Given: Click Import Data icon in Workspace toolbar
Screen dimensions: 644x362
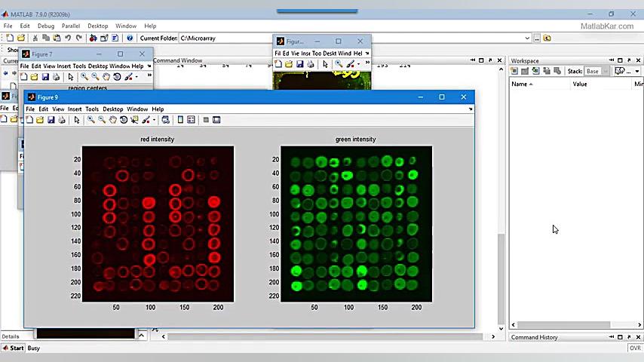Looking at the screenshot, I should coord(535,71).
